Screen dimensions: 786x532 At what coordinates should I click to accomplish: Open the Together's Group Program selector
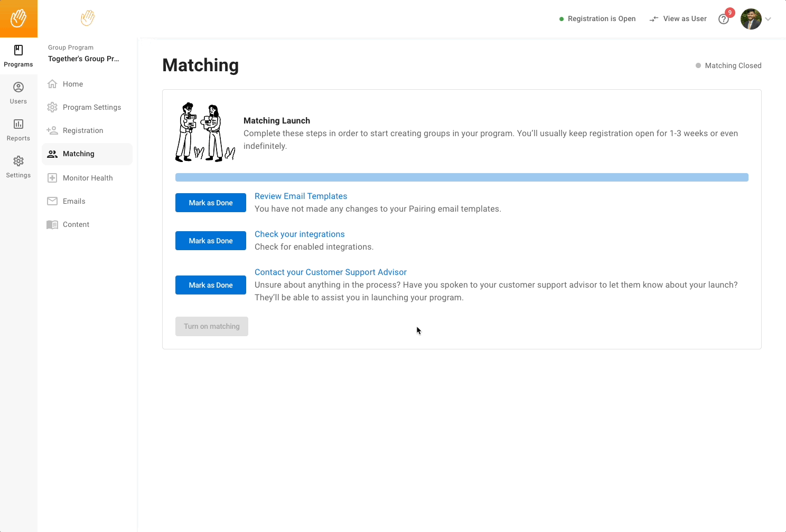tap(83, 59)
